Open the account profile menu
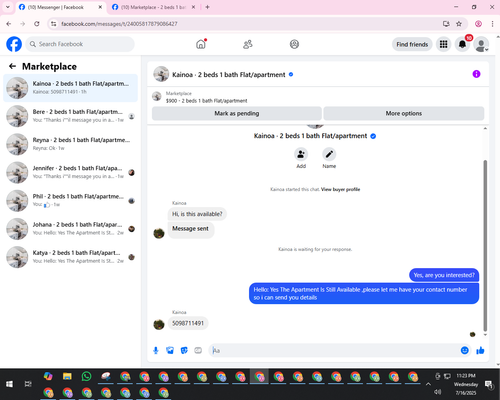 click(x=481, y=44)
